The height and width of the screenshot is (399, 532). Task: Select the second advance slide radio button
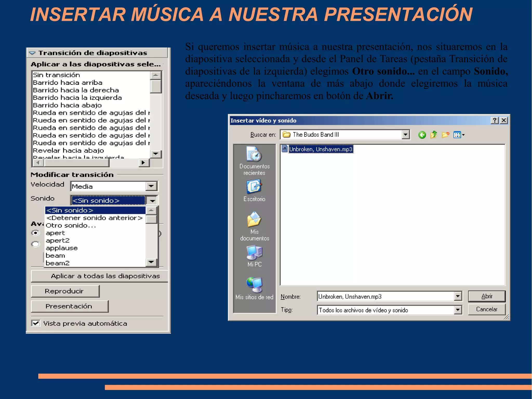[35, 244]
